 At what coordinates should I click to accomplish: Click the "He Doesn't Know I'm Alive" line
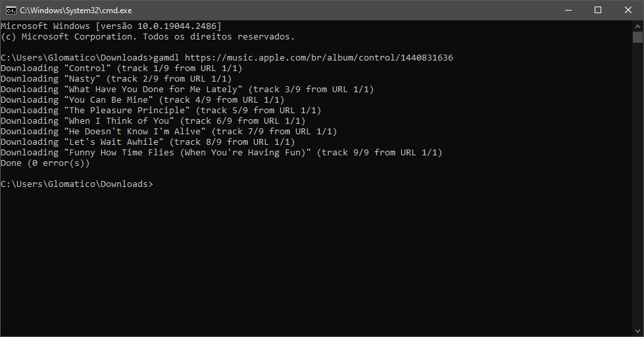point(168,132)
